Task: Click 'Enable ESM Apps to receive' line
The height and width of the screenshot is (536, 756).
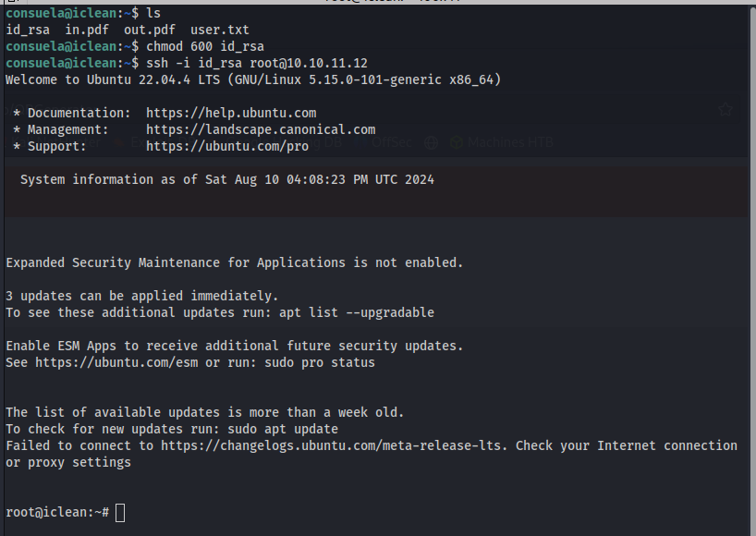Action: (235, 346)
